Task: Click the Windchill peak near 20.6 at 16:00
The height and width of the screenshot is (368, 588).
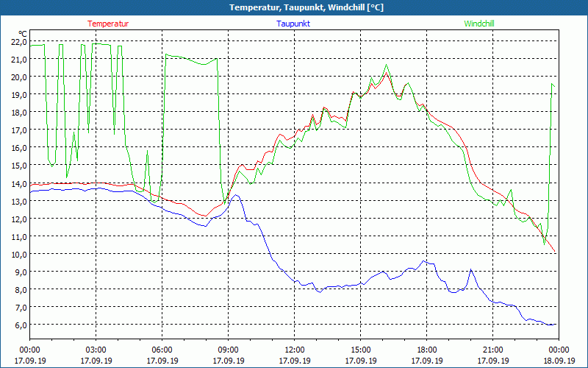Action: click(x=387, y=65)
